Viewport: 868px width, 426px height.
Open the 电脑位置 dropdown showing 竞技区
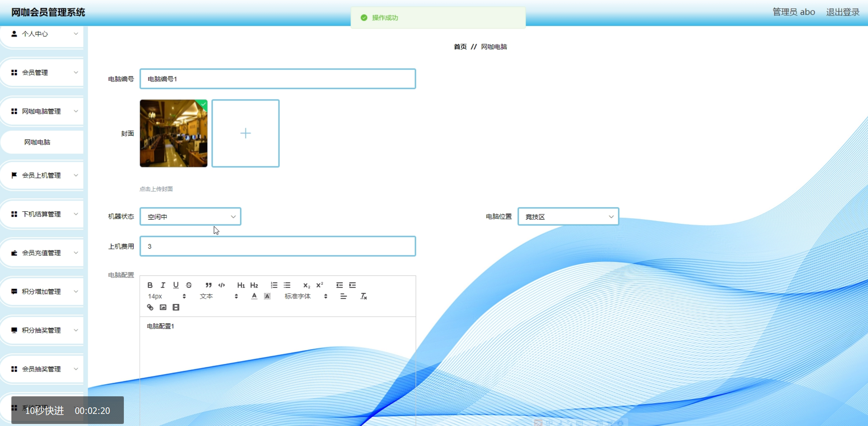coord(568,216)
